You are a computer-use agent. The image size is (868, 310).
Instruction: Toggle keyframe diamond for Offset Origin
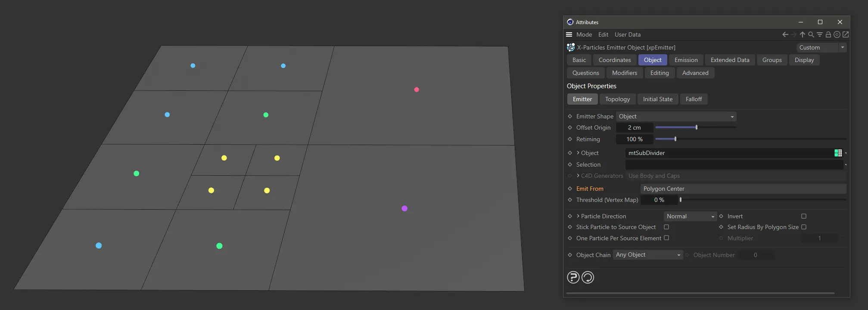click(x=570, y=127)
